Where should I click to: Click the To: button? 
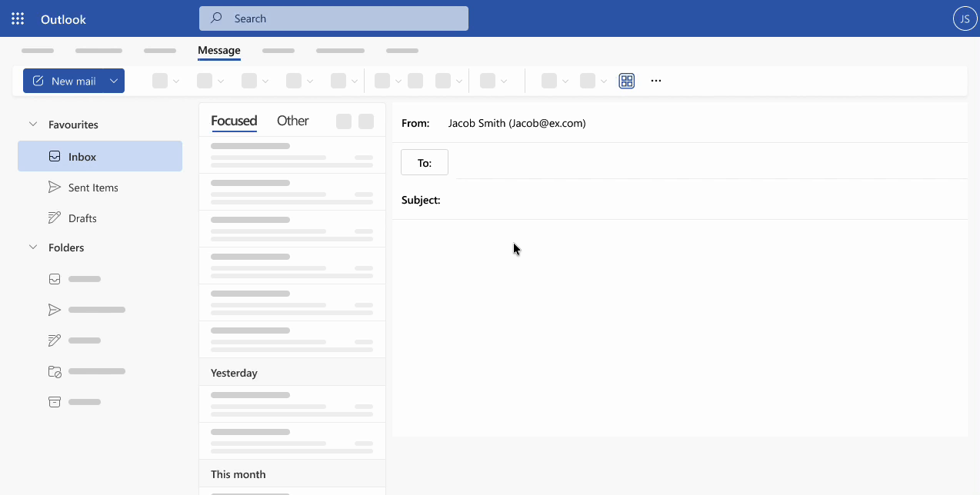pos(425,162)
